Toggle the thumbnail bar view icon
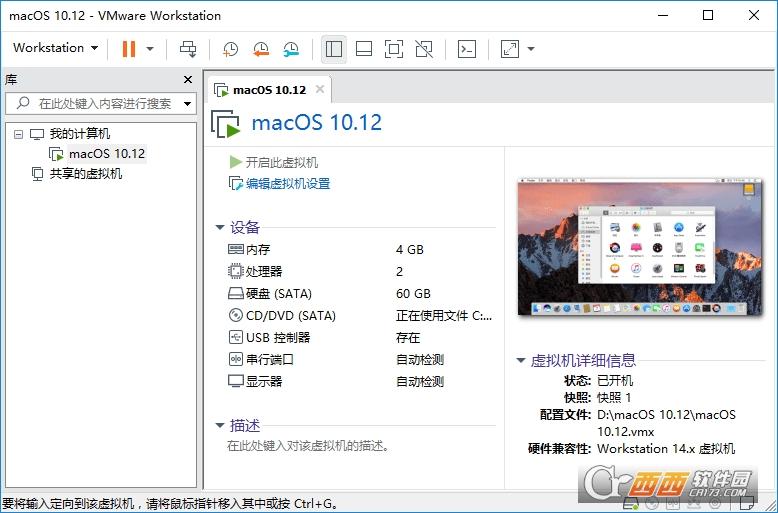Screen dimensions: 778x513 [x=364, y=49]
